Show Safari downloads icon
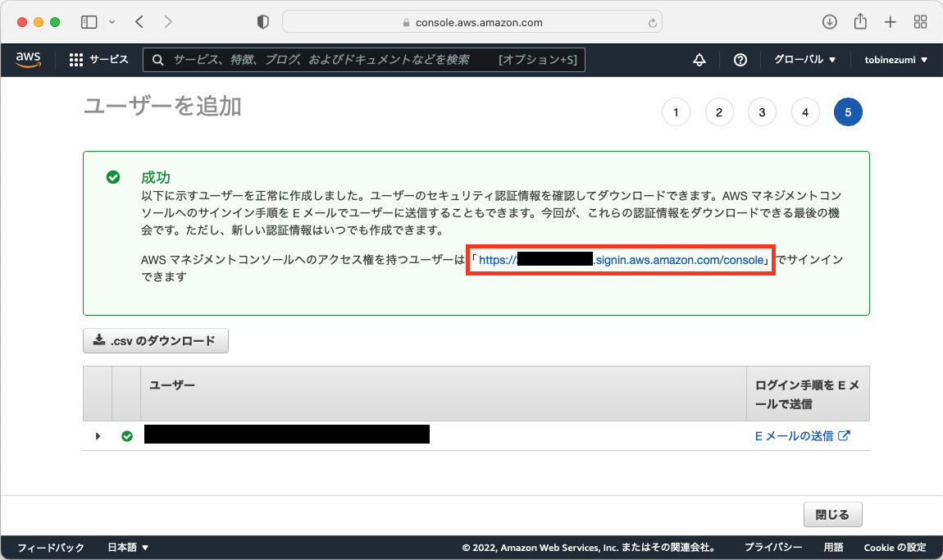943x560 pixels. (x=829, y=22)
